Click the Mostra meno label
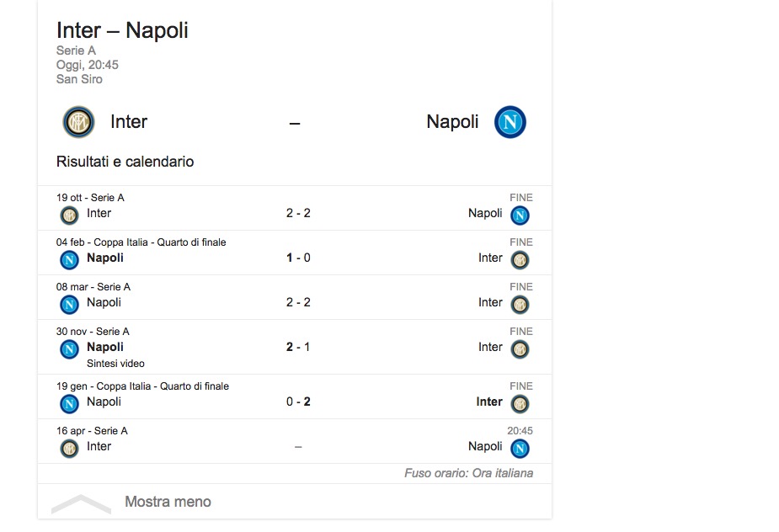 [x=168, y=502]
